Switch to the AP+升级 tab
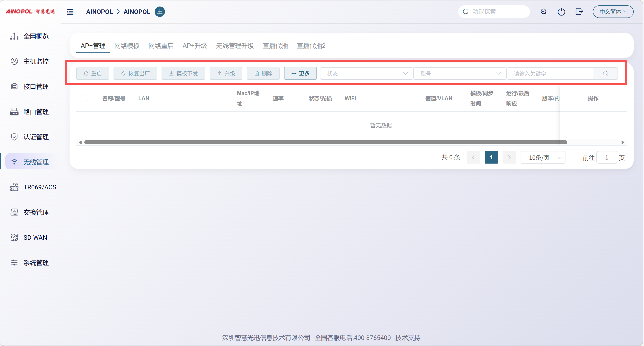This screenshot has width=644, height=346. tap(195, 46)
